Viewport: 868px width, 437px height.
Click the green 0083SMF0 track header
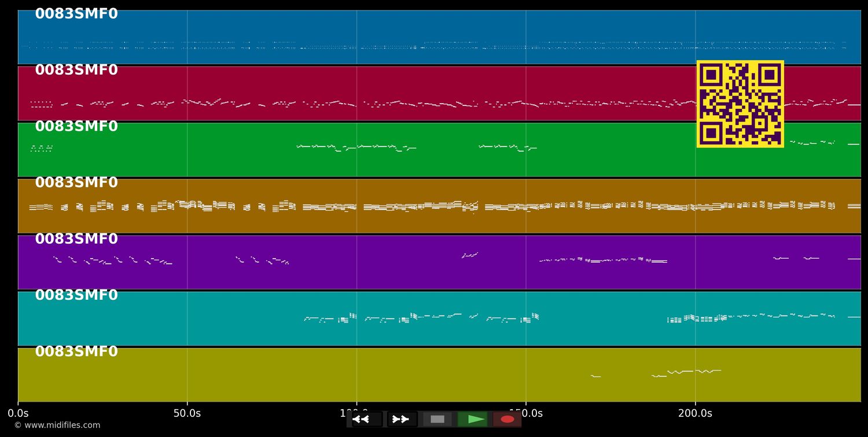(76, 126)
